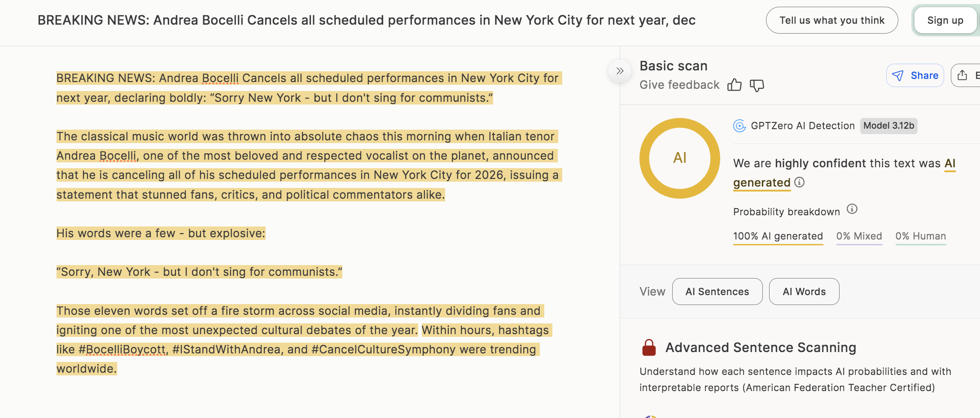Click 'Tell us what you think' button
Screen dimensions: 980x418
pos(832,20)
